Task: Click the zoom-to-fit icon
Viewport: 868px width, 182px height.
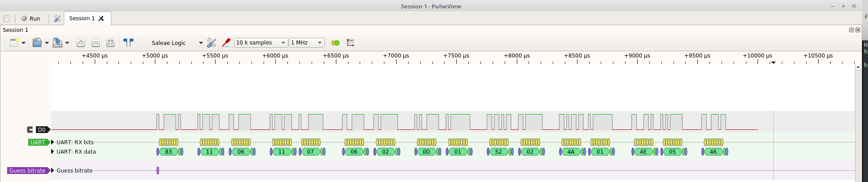Action: coord(110,43)
